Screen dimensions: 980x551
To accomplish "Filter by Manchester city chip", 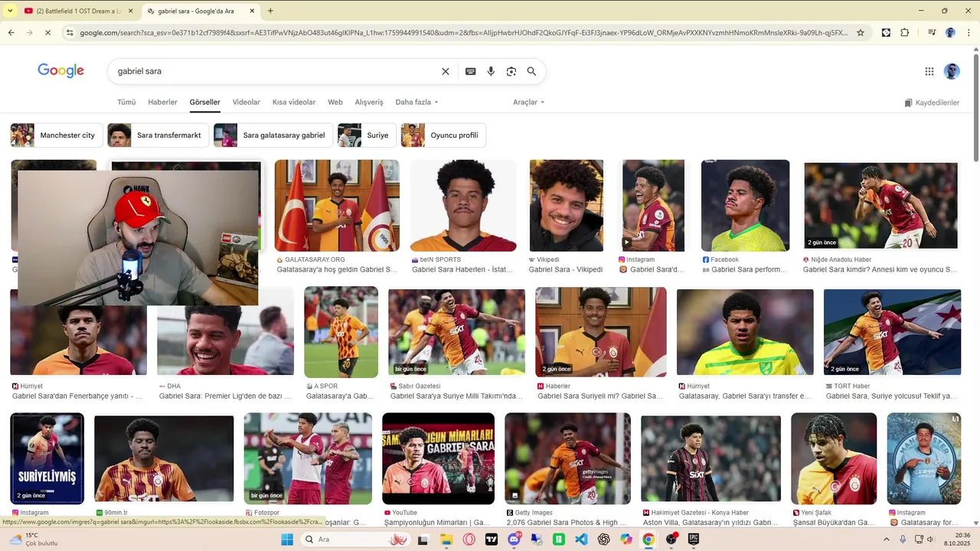I will (56, 135).
